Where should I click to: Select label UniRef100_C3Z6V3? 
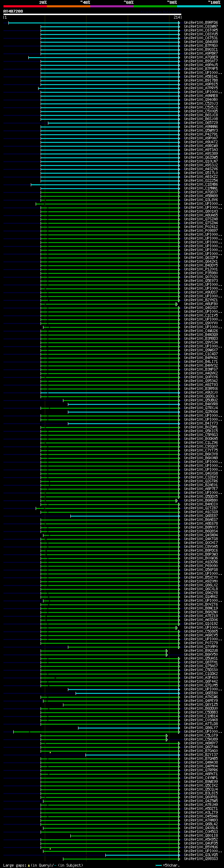201,477
